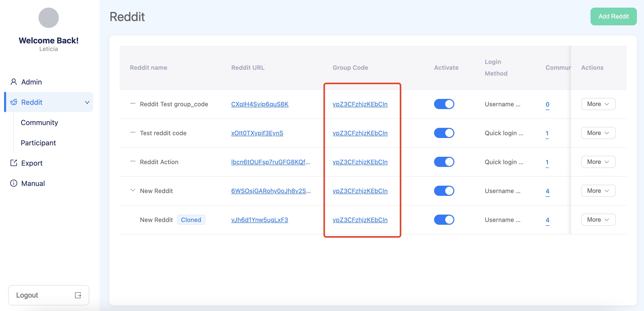Open the More dropdown for Test reddit code
Viewport: 644px width, 311px height.
point(598,133)
